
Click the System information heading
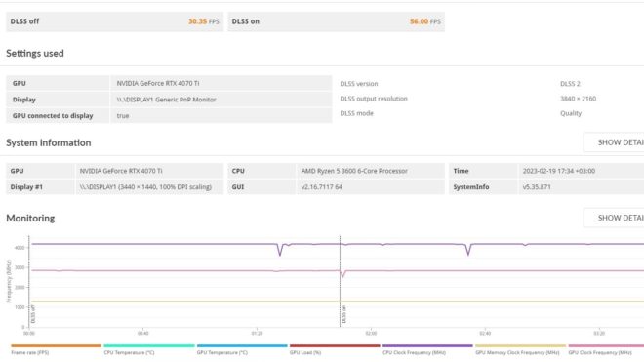(49, 142)
